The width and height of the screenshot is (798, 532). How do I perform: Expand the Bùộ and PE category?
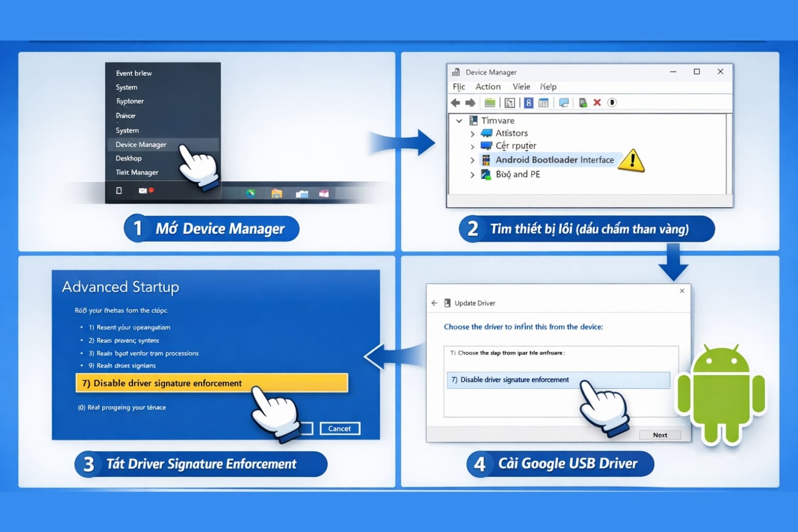tap(473, 174)
